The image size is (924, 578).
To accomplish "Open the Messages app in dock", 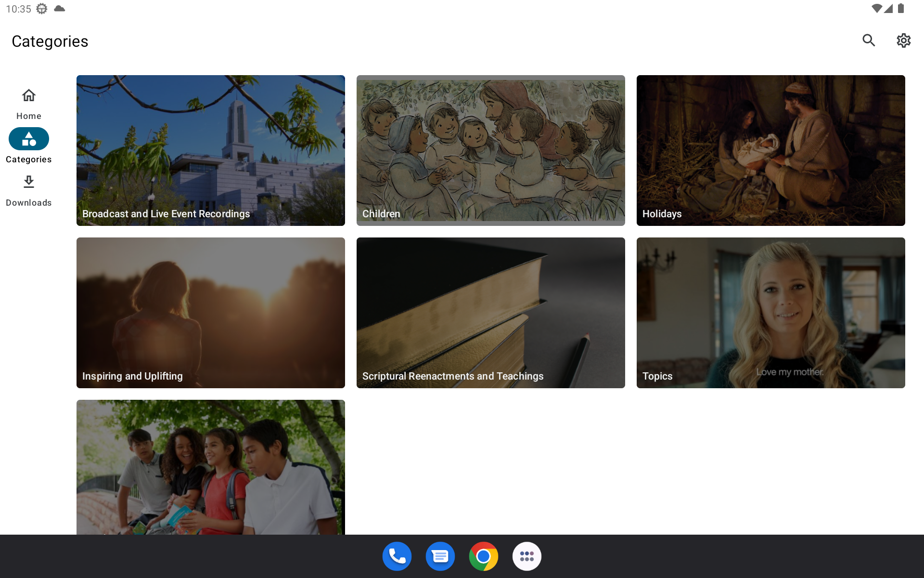I will [x=440, y=556].
